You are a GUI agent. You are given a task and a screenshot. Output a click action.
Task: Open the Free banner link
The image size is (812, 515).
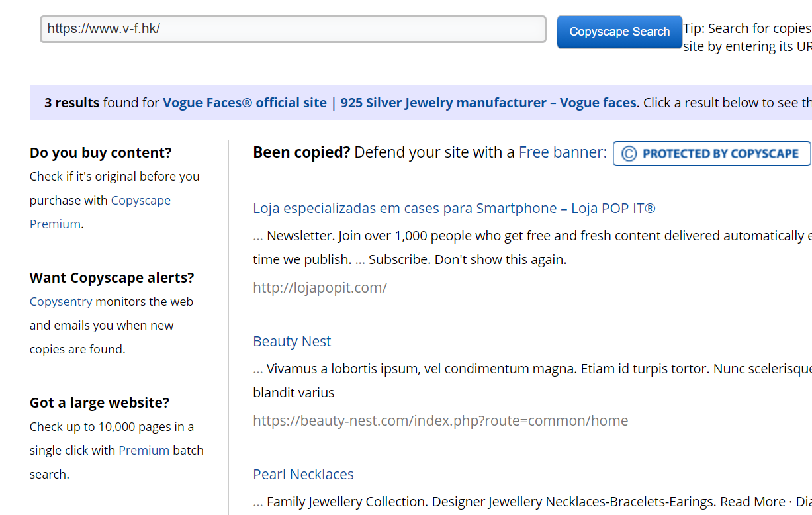[563, 152]
